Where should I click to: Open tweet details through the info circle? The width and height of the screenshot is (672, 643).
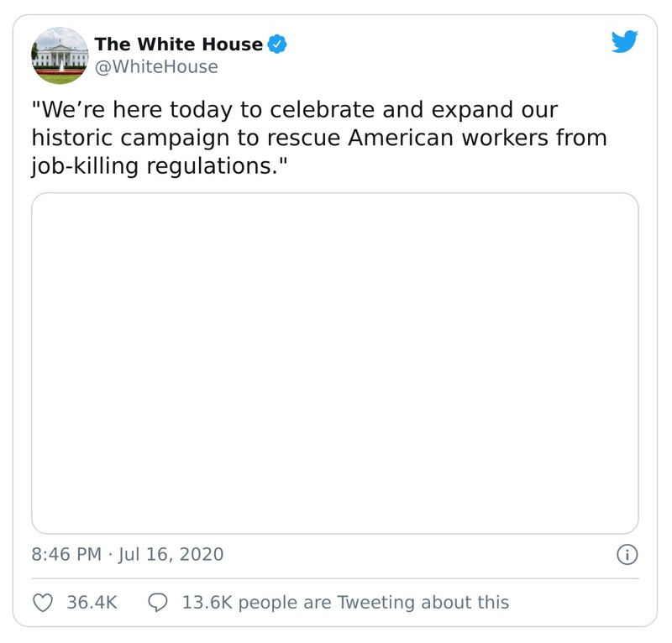click(x=629, y=554)
